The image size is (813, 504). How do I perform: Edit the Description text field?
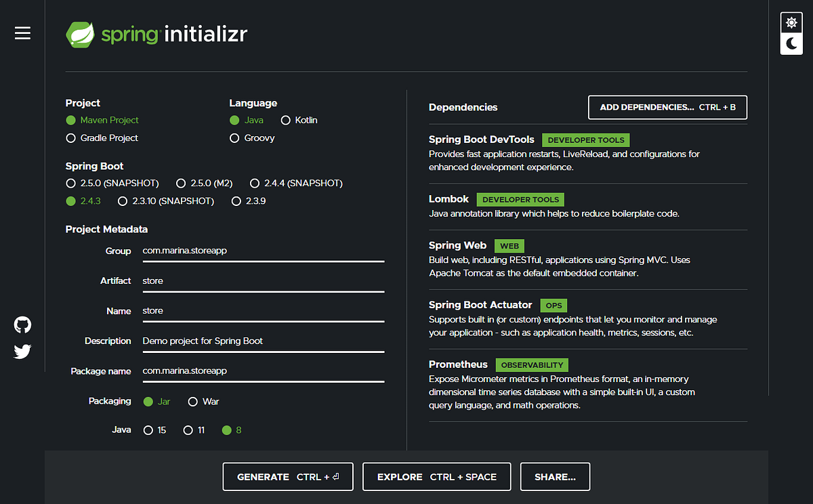tap(263, 341)
